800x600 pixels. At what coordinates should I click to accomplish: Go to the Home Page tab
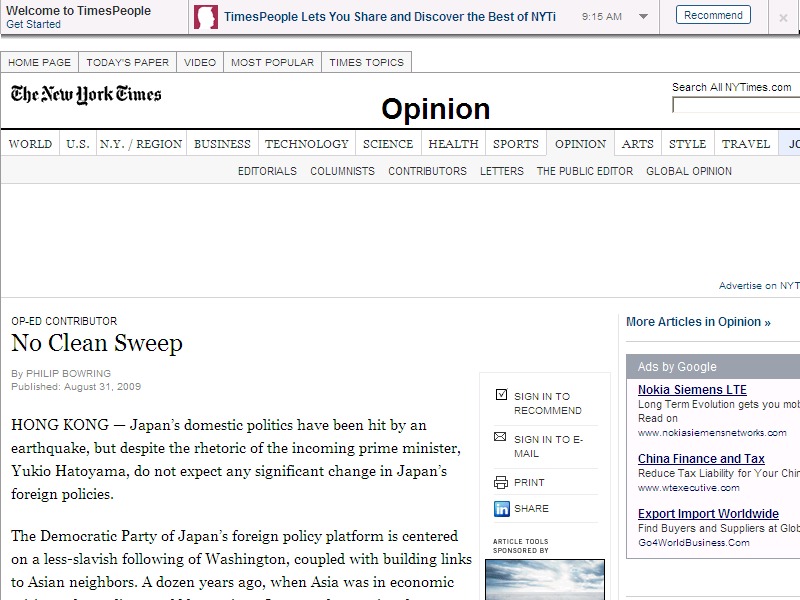[x=39, y=62]
